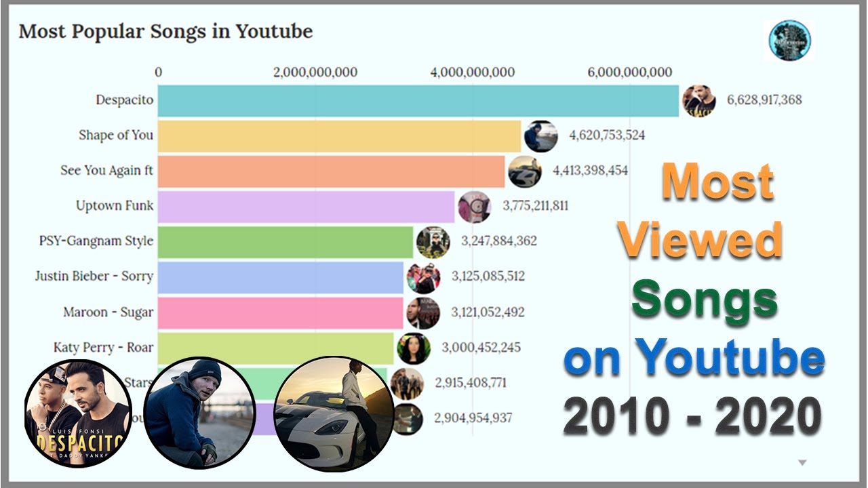
Task: Click the Shape of You bar end thumbnail
Action: 541,136
